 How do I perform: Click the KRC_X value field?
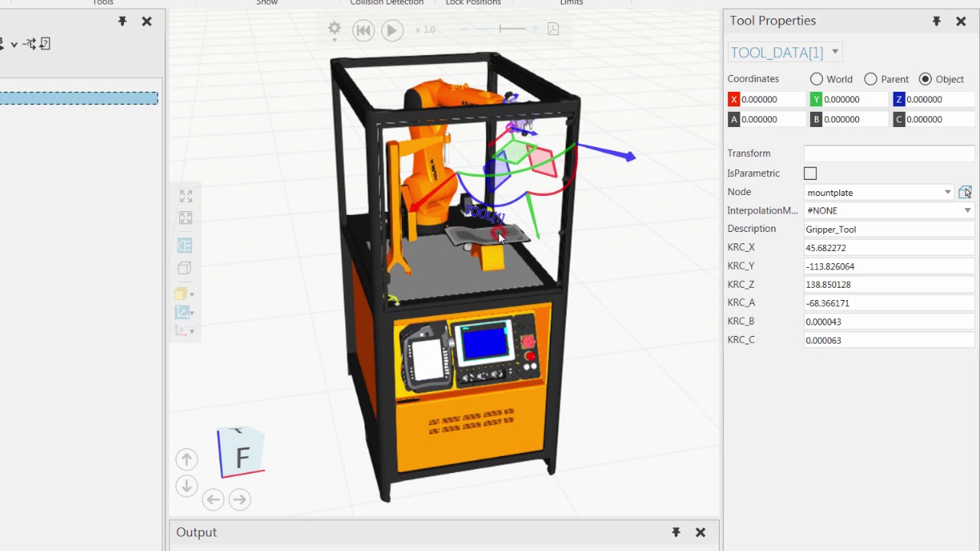coord(890,247)
